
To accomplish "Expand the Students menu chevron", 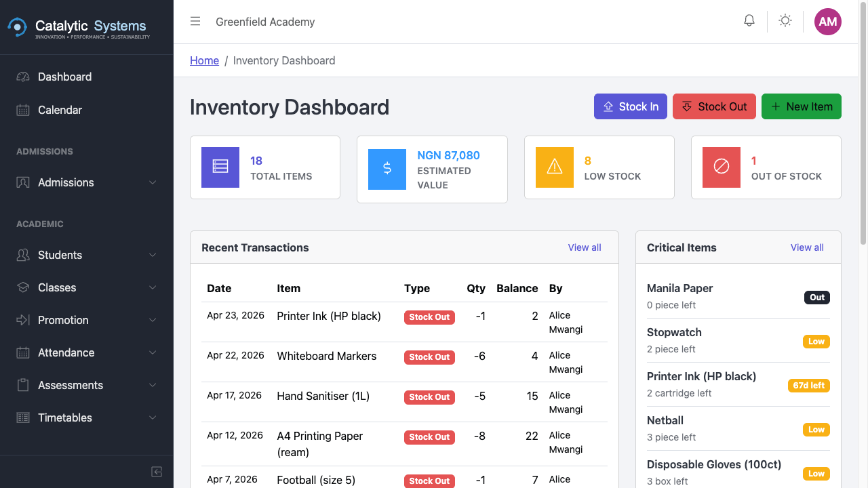I will point(153,255).
